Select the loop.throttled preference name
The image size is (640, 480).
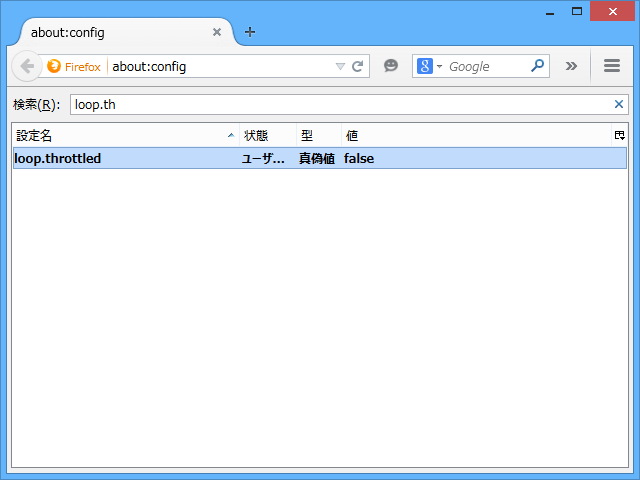pos(58,158)
